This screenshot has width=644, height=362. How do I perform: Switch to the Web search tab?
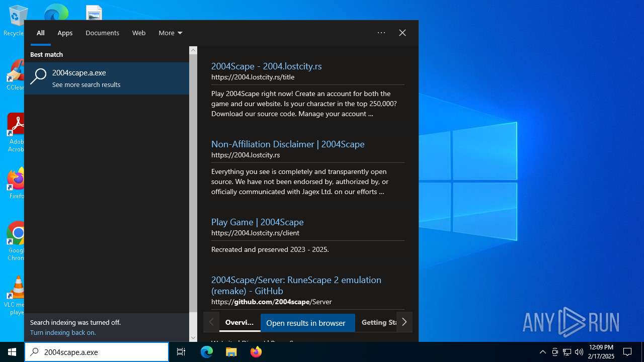139,33
